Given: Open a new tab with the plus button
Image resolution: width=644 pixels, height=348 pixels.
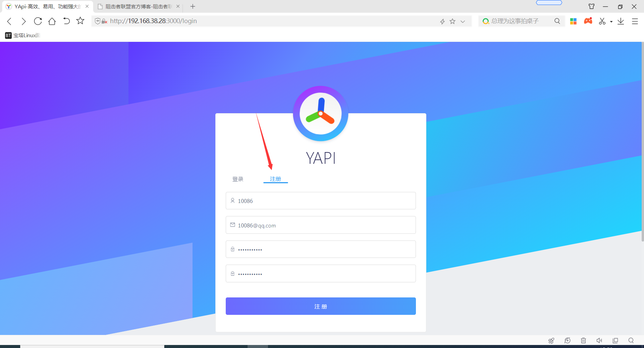Looking at the screenshot, I should click(193, 6).
